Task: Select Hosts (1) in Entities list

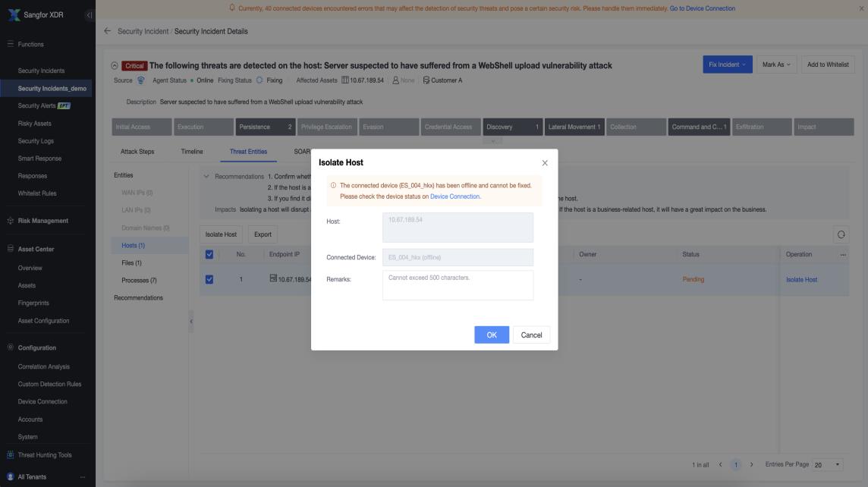Action: [150, 245]
